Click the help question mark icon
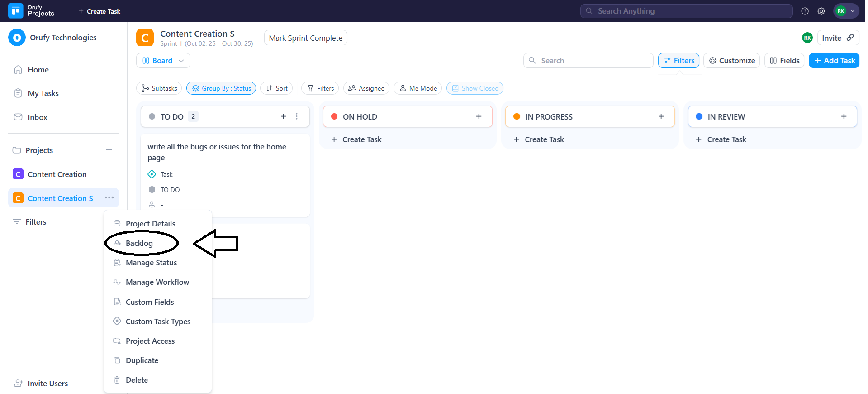The height and width of the screenshot is (394, 868). [x=805, y=11]
